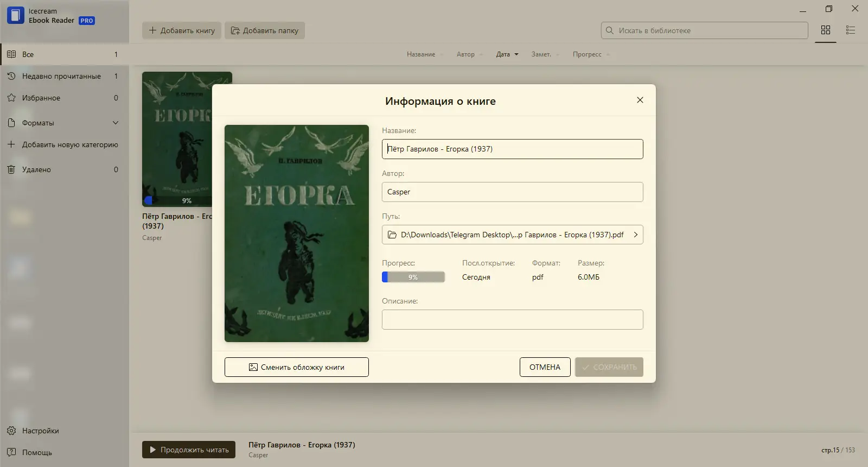Close the book information dialog
This screenshot has width=868, height=467.
[x=640, y=100]
